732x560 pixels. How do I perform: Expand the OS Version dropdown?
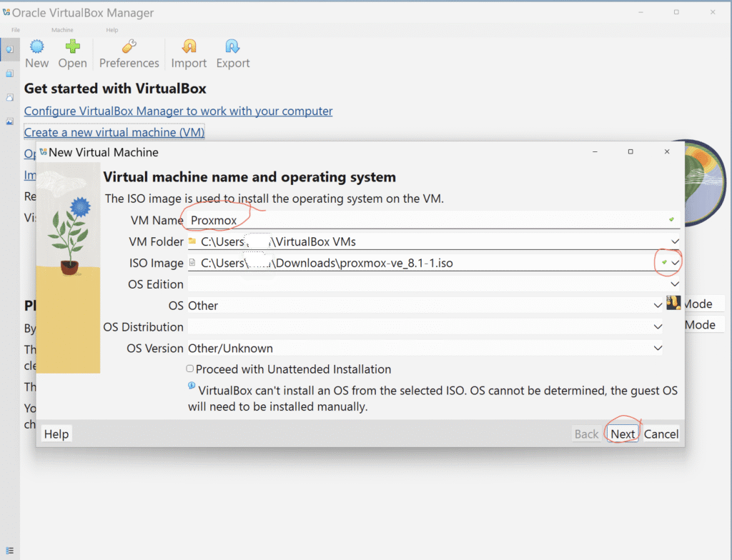658,349
